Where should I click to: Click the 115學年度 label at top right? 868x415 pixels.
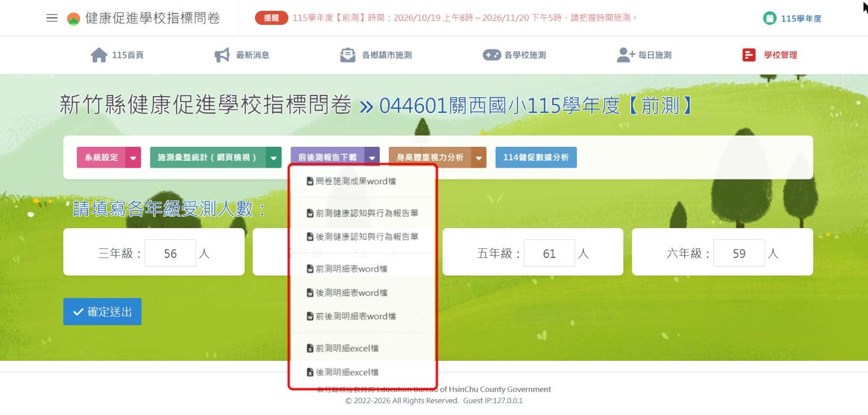[x=801, y=19]
